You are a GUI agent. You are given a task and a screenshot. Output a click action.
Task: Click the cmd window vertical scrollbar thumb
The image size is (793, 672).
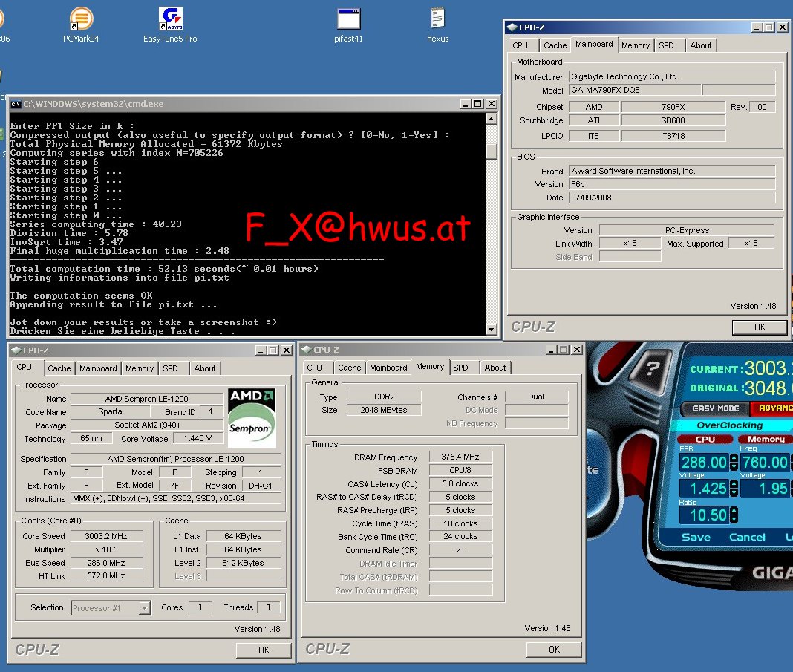(491, 151)
